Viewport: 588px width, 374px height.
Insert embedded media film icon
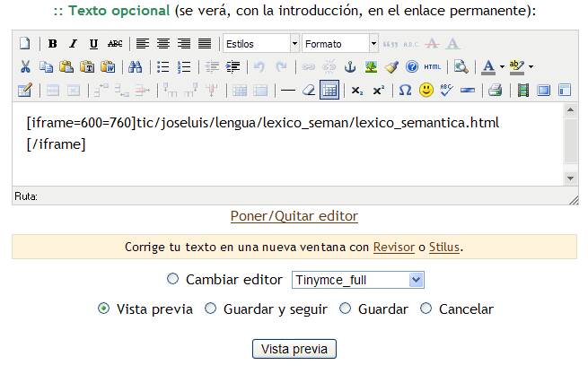[522, 91]
